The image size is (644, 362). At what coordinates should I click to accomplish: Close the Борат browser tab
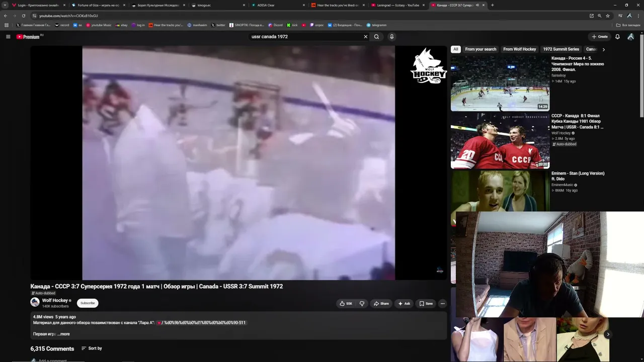click(x=184, y=5)
